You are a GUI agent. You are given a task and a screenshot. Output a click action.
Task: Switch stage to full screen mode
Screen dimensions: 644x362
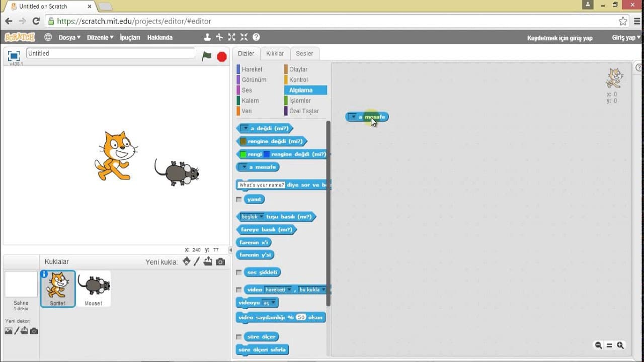[x=14, y=56]
